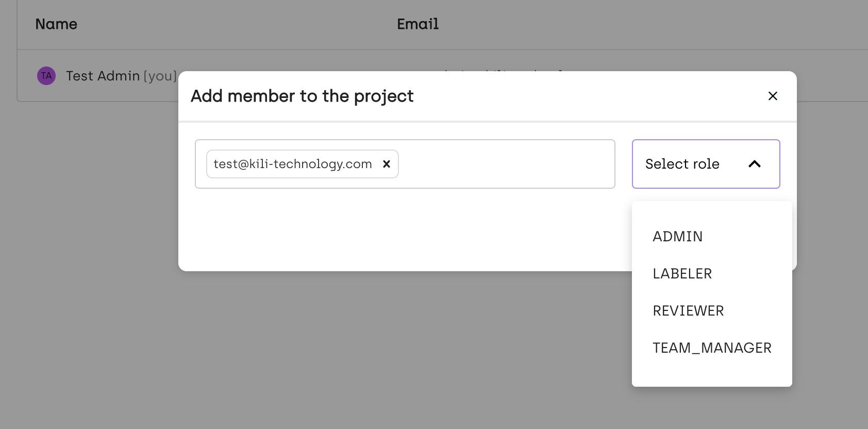This screenshot has height=429, width=868.
Task: Click the TA avatar circle
Action: click(x=46, y=76)
